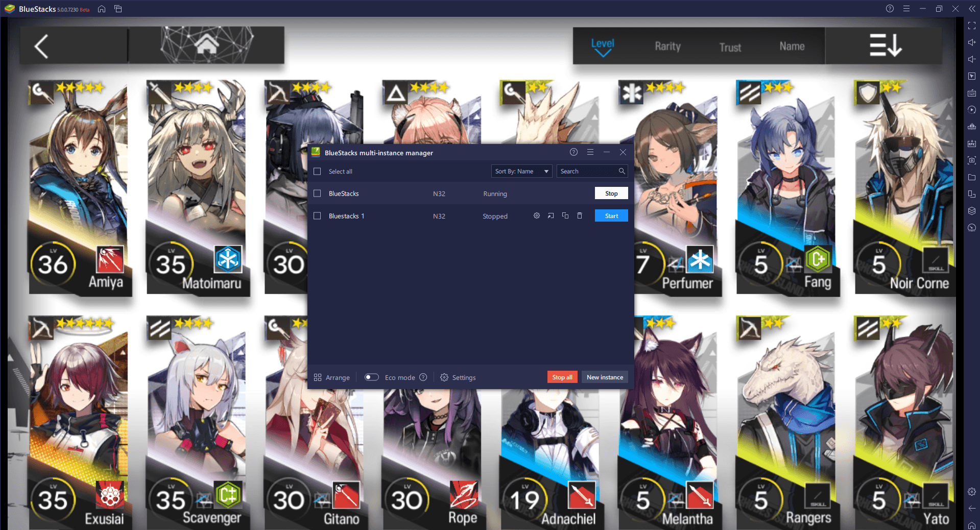Check the BlueStacks instance checkbox
This screenshot has width=980, height=530.
pos(317,194)
